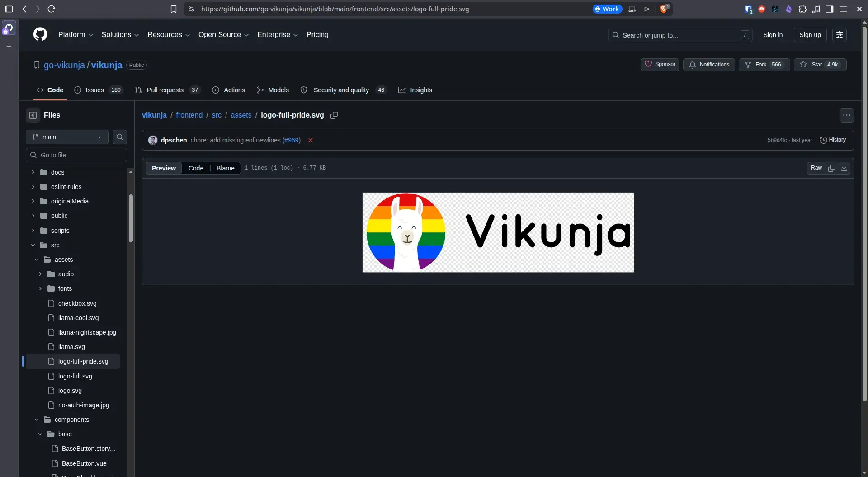The height and width of the screenshot is (477, 868).
Task: Open the Open Source dropdown menu
Action: pos(223,35)
